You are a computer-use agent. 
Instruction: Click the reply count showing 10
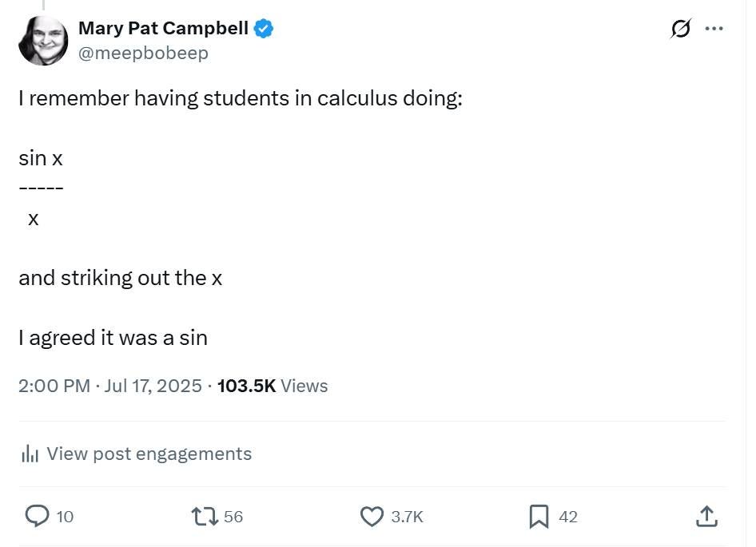64,517
